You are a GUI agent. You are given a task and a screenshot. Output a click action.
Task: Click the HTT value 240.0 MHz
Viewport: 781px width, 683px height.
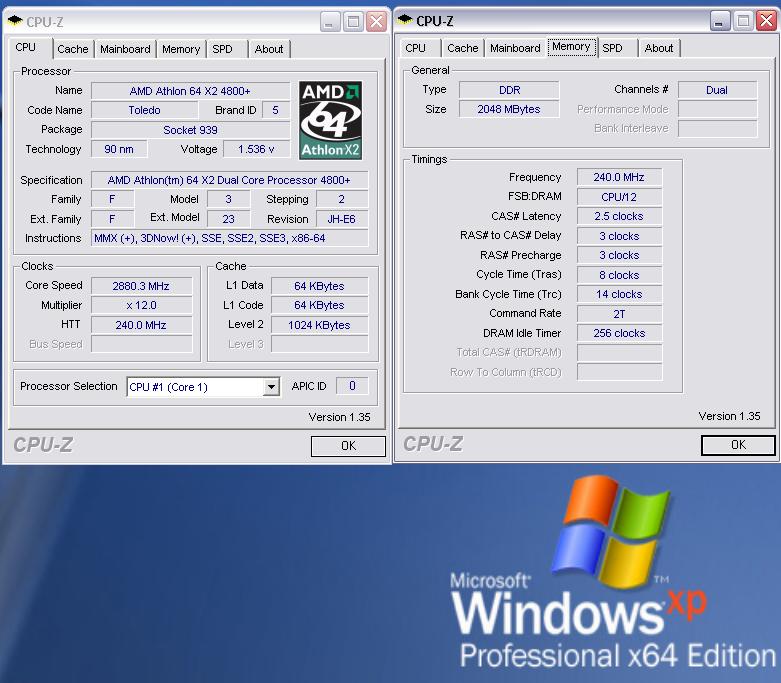click(x=141, y=325)
